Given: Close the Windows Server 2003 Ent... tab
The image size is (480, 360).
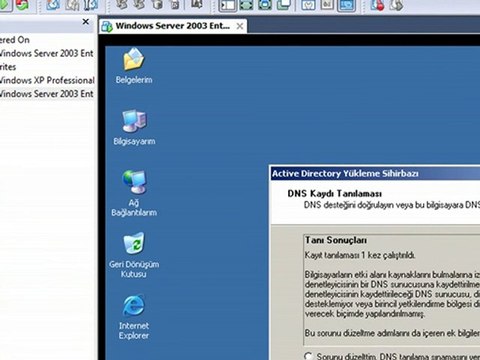Looking at the screenshot, I should tap(240, 26).
